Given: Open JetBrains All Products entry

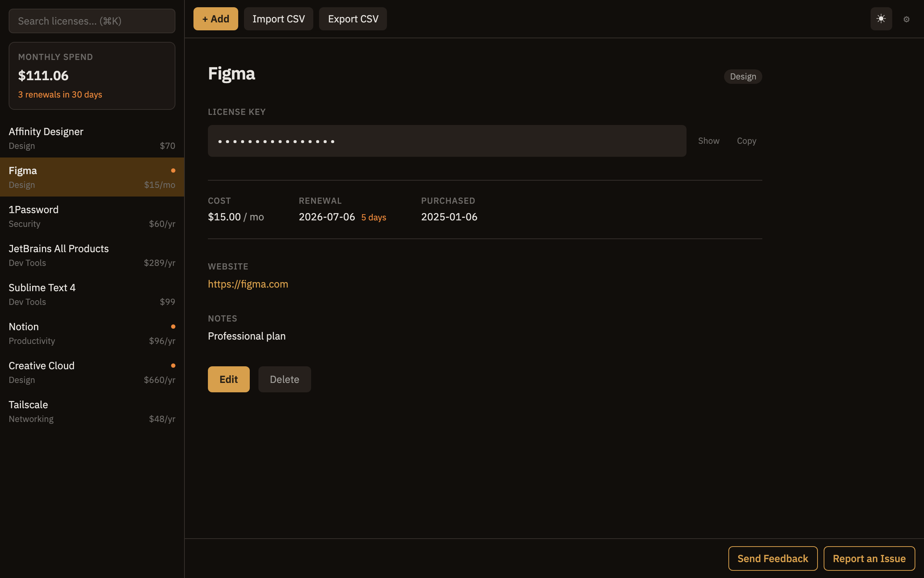Looking at the screenshot, I should (x=92, y=255).
